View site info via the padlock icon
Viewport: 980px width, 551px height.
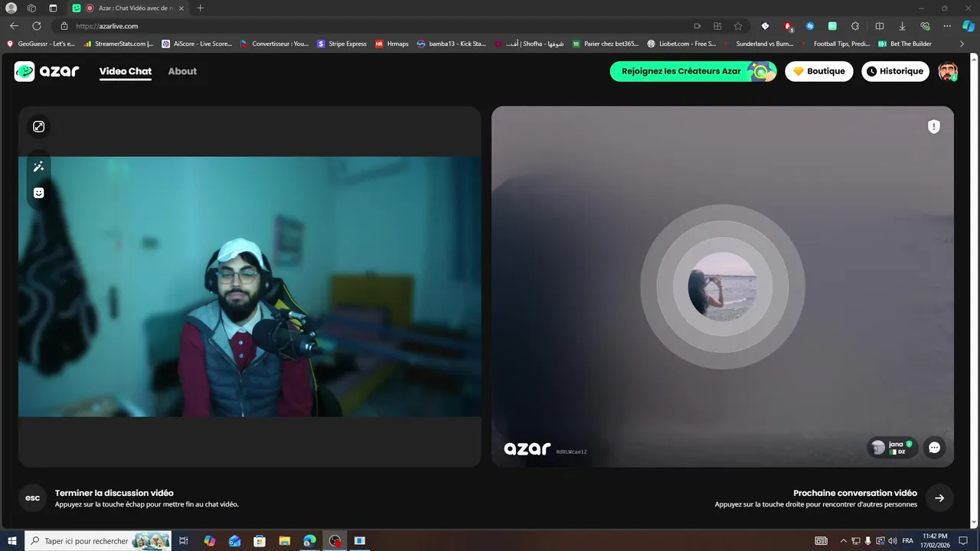64,26
